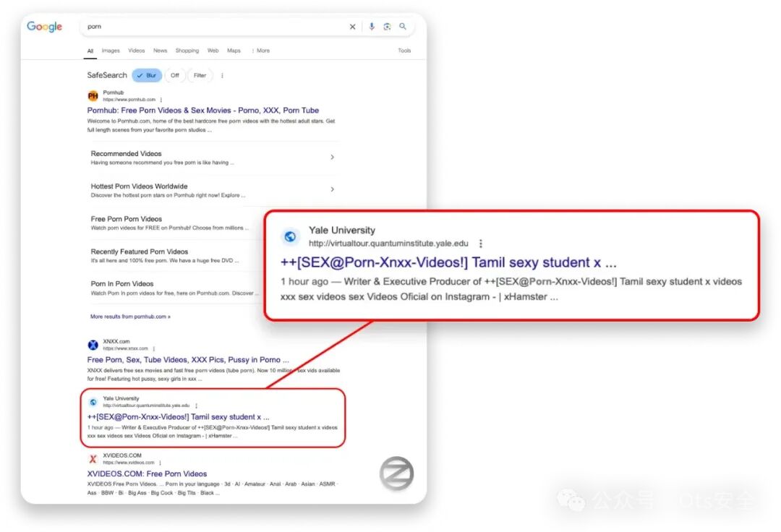This screenshot has height=532, width=781.
Task: Switch to the Web tab
Action: coord(213,51)
